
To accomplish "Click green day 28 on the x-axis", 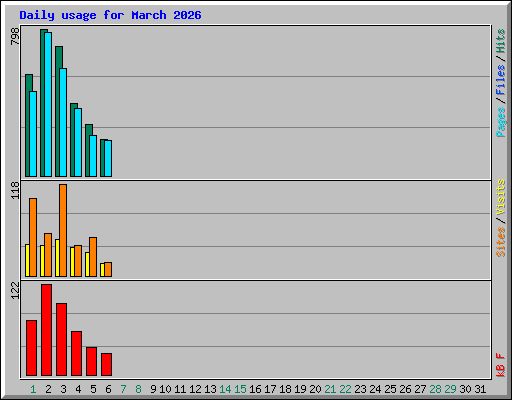I will pos(435,389).
